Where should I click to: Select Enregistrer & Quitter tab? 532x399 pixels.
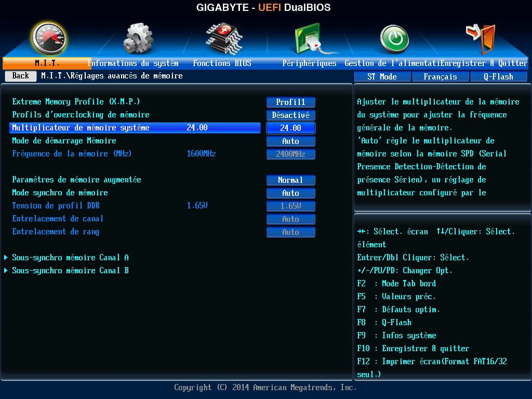click(484, 63)
